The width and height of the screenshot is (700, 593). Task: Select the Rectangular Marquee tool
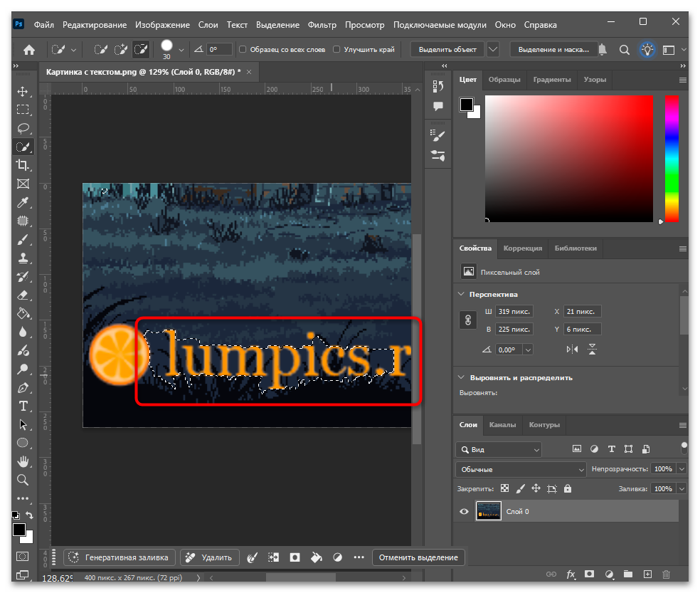[23, 110]
